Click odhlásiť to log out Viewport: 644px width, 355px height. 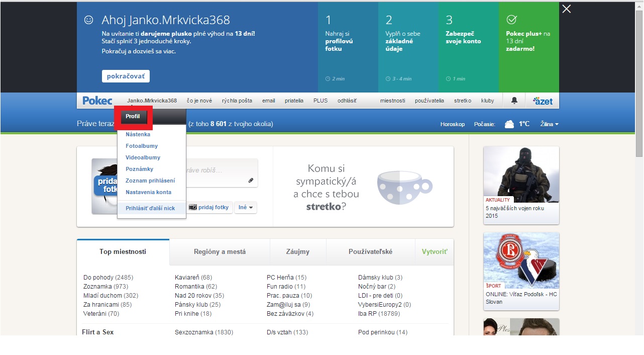pyautogui.click(x=347, y=101)
